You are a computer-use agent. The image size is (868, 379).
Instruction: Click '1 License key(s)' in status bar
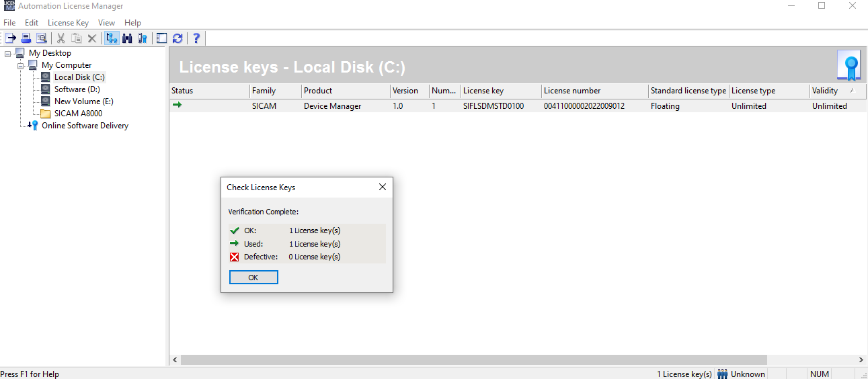point(684,374)
